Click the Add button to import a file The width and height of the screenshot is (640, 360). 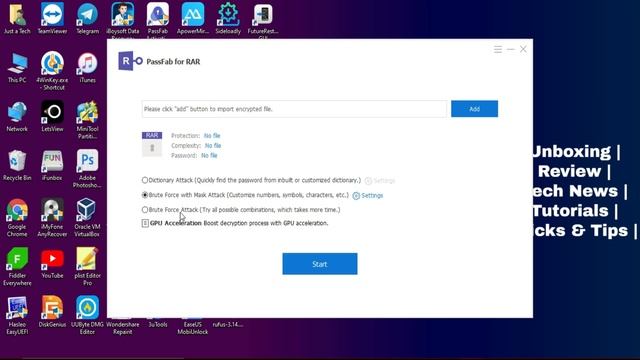[474, 109]
